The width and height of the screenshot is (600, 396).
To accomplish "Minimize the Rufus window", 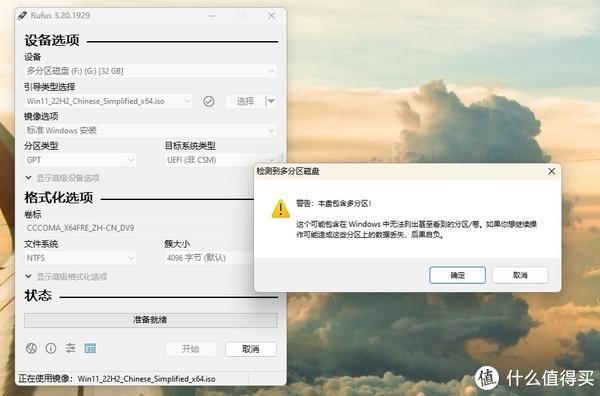I will tap(212, 16).
